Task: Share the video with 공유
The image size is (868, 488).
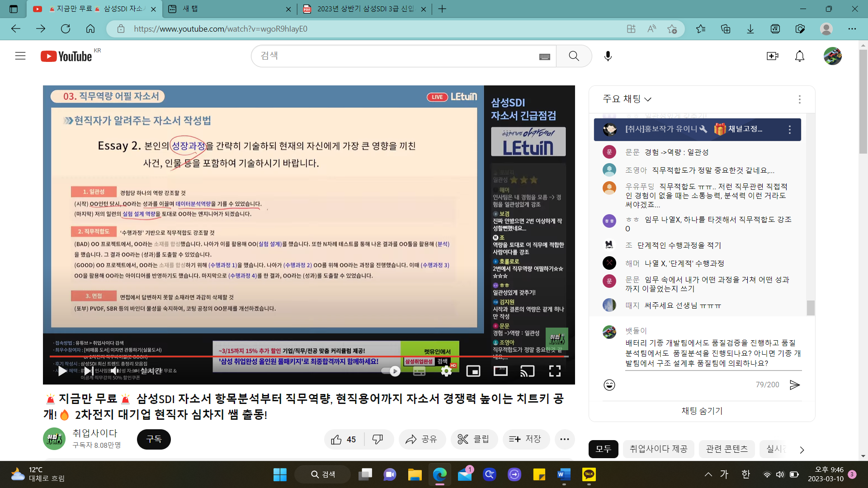Action: point(421,439)
